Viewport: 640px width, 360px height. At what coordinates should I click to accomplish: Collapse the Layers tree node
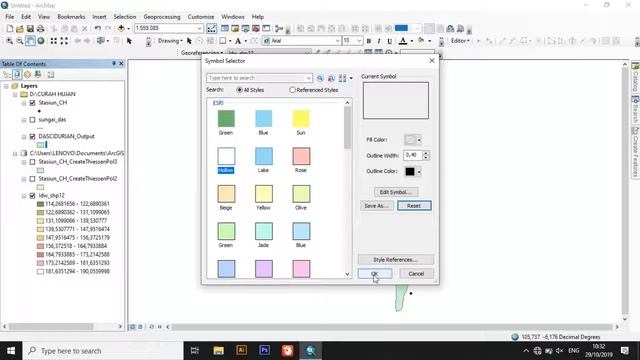[x=6, y=86]
